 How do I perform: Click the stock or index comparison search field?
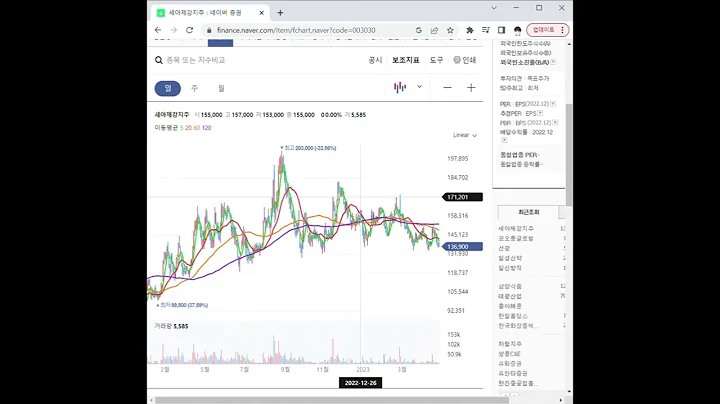[196, 60]
